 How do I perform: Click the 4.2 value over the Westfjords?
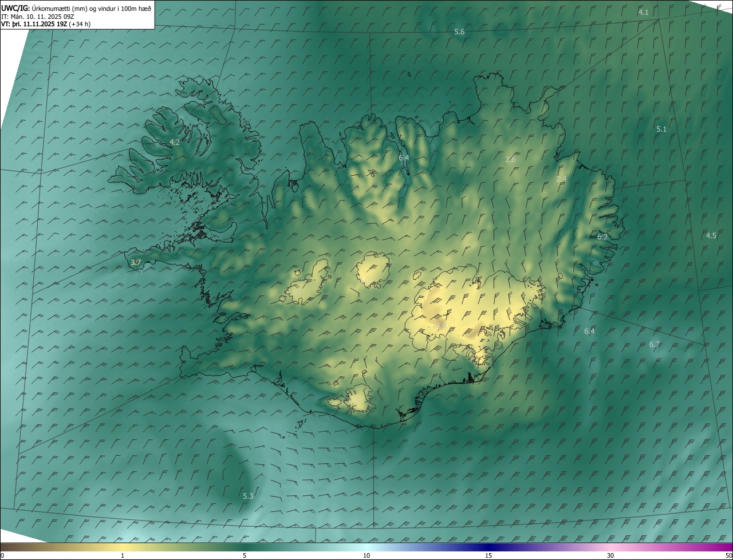click(x=175, y=142)
